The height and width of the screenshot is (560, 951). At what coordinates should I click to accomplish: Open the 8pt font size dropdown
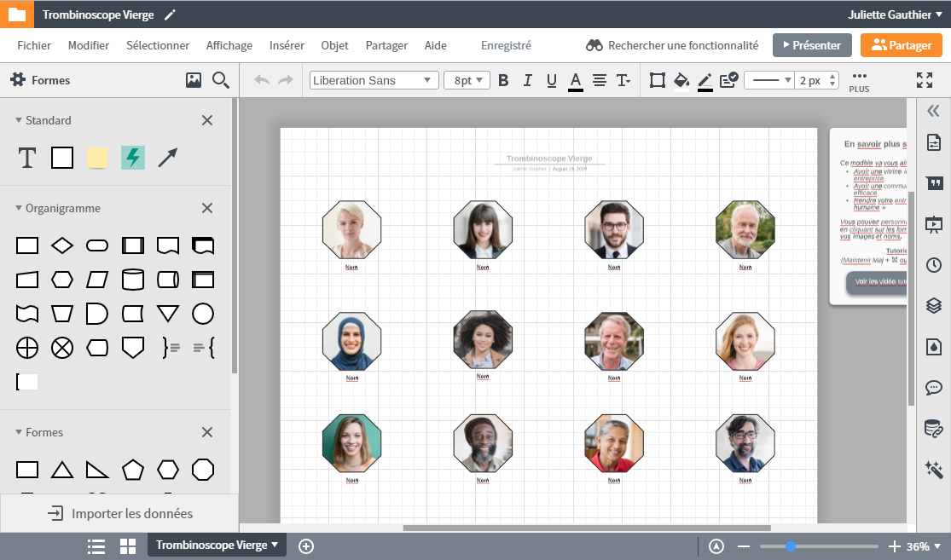click(467, 80)
